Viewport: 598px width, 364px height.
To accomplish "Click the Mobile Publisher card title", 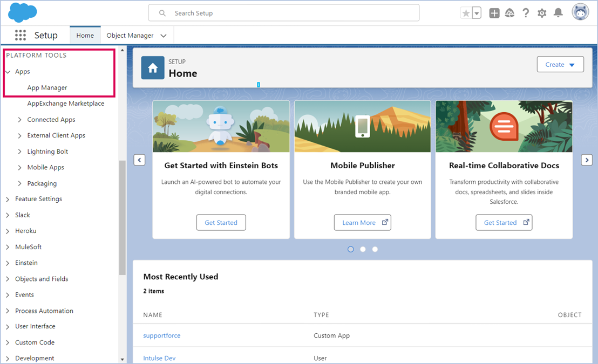I will (363, 166).
